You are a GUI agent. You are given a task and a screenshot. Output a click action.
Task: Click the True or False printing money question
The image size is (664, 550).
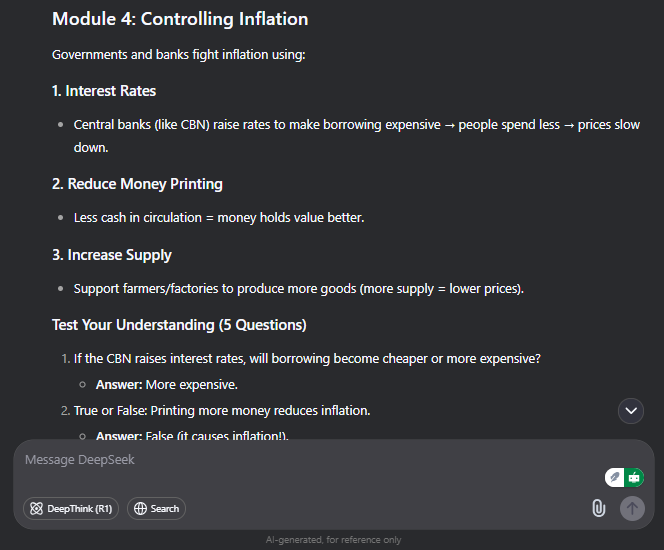coord(222,411)
